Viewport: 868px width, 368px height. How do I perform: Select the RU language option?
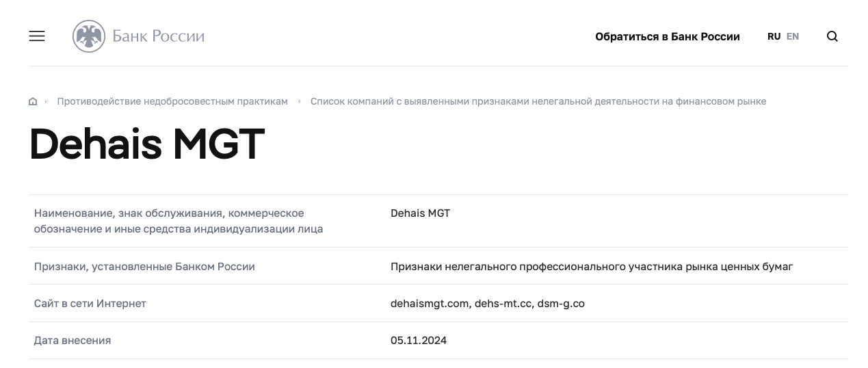(x=774, y=36)
